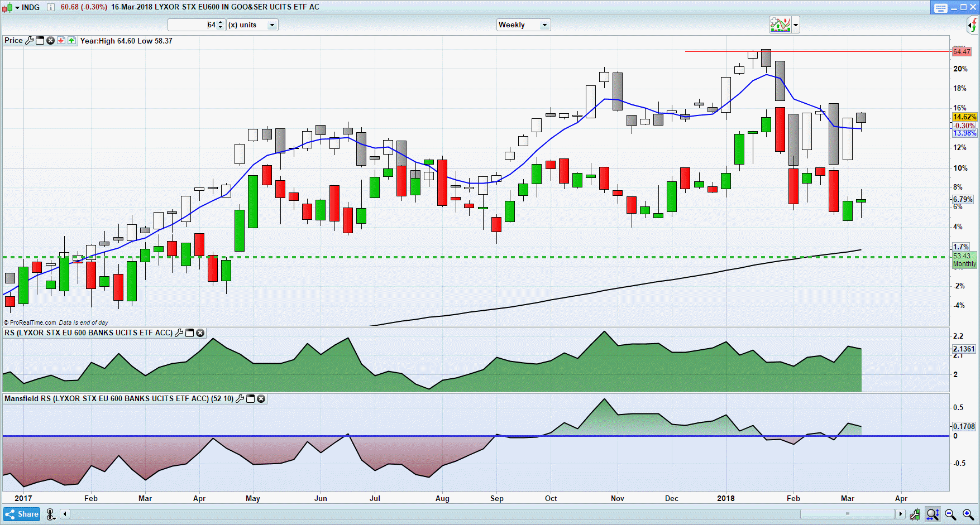
Task: Click the Mansfield RS indicator label
Action: click(x=118, y=398)
